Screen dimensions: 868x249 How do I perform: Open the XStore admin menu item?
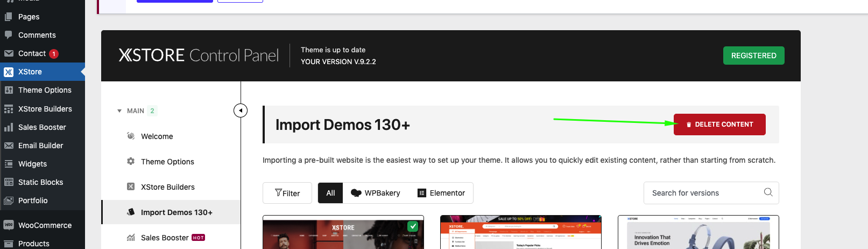click(43, 72)
